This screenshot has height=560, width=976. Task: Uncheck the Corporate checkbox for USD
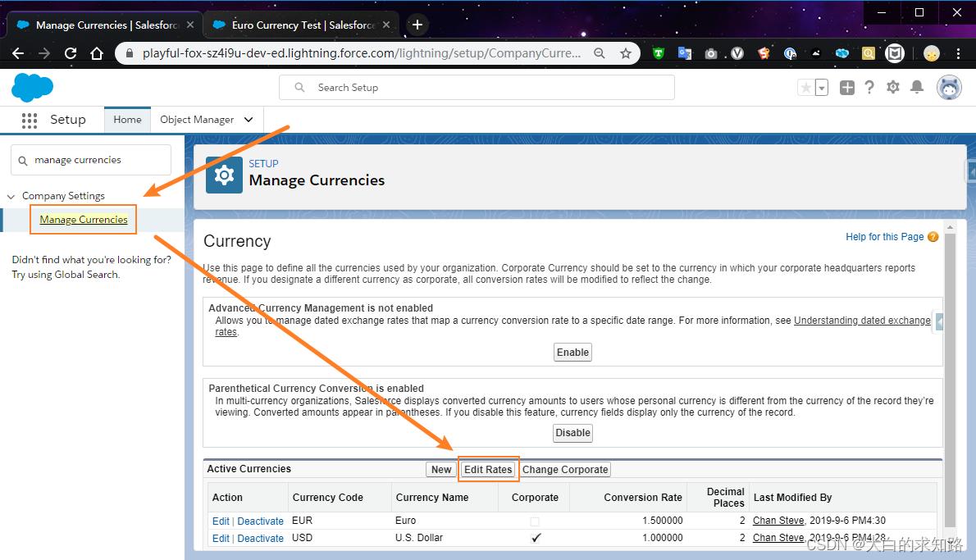[x=536, y=538]
